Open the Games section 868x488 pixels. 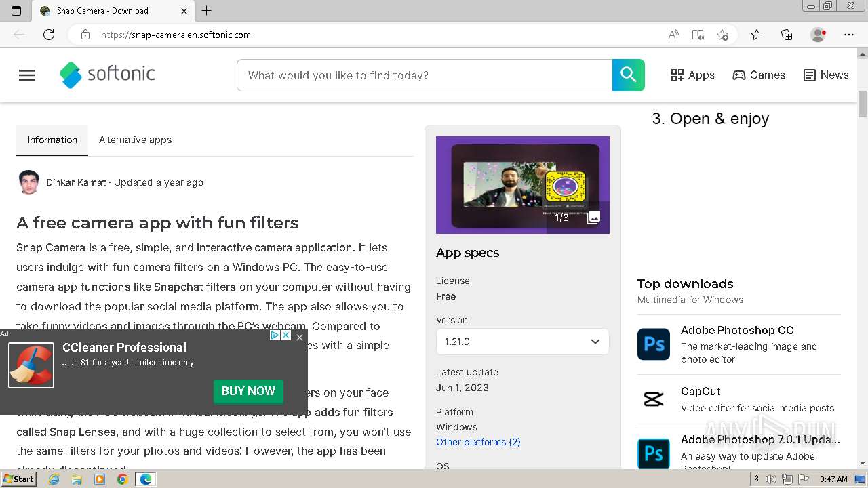tap(759, 75)
